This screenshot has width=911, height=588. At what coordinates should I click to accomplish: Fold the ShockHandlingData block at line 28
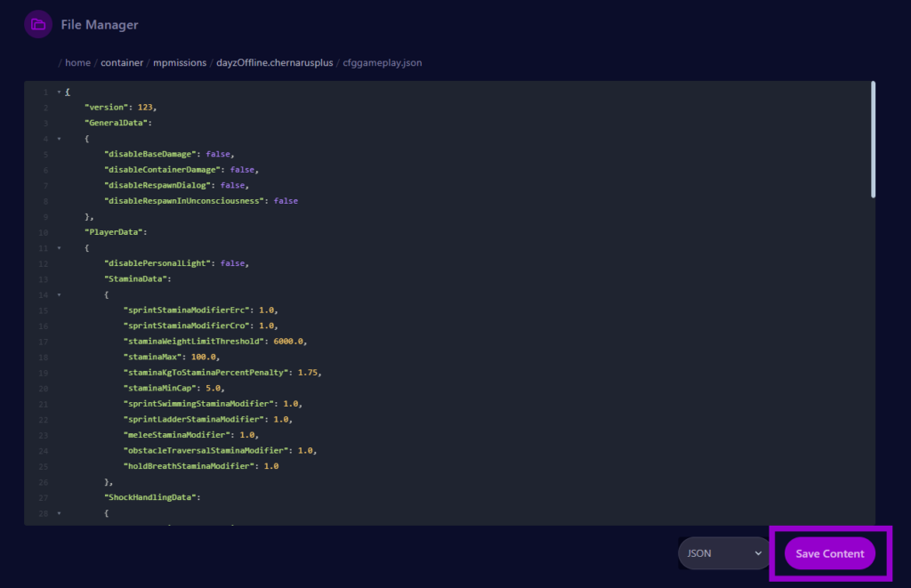pyautogui.click(x=59, y=513)
